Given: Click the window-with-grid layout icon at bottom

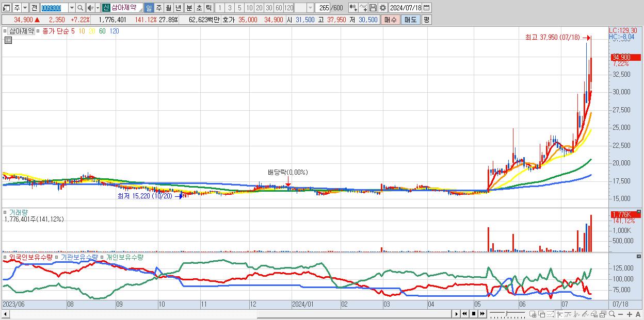Looking at the screenshot, I should 533,314.
